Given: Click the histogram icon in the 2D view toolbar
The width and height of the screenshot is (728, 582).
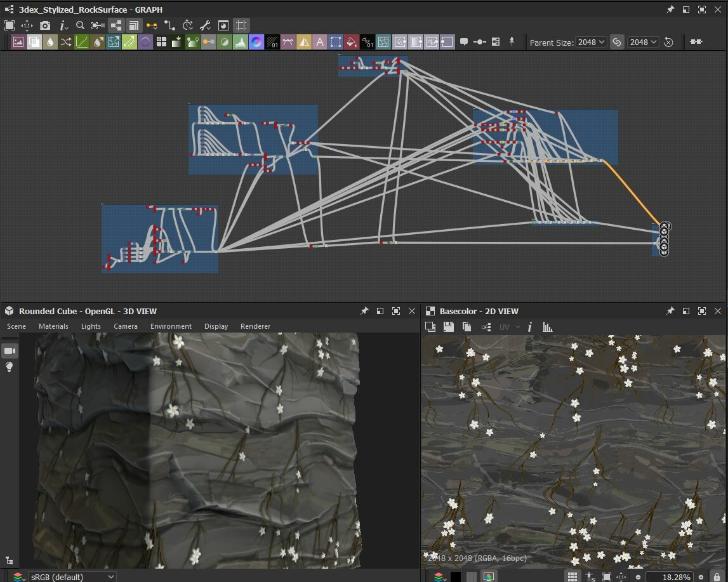Looking at the screenshot, I should tap(546, 327).
